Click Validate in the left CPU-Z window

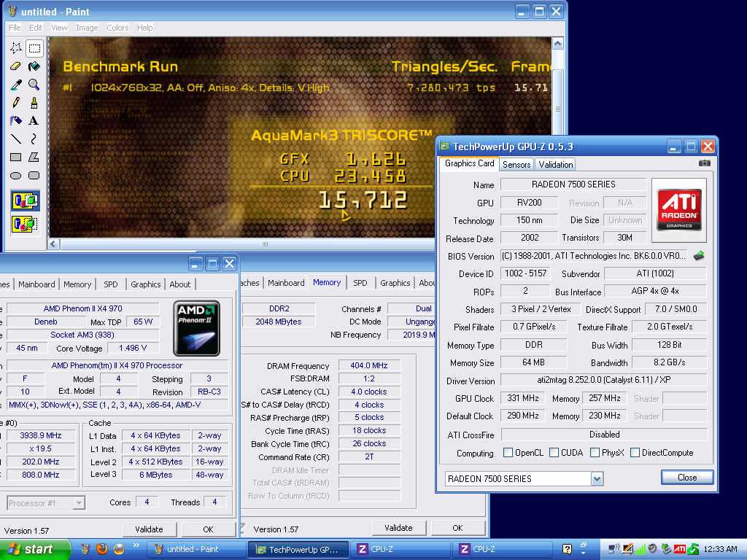(149, 529)
